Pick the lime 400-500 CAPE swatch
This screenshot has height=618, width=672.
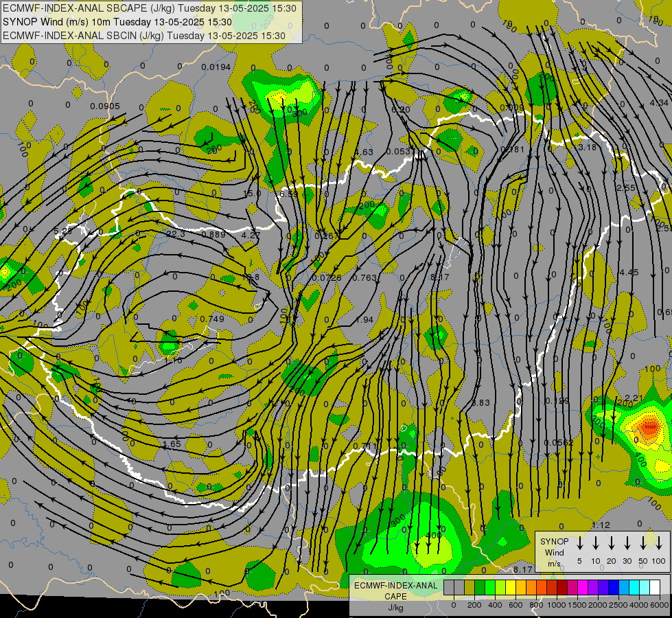pyautogui.click(x=500, y=588)
